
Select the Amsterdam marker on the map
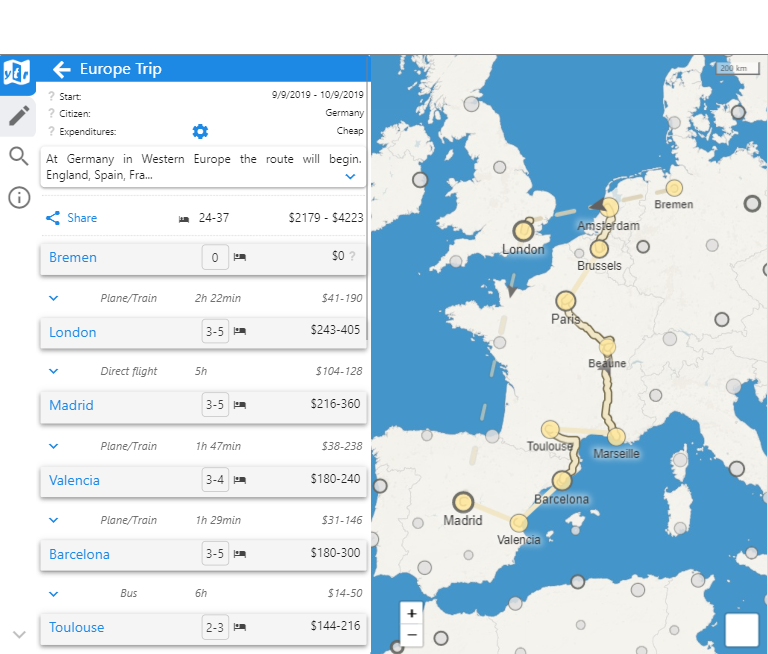tap(610, 207)
